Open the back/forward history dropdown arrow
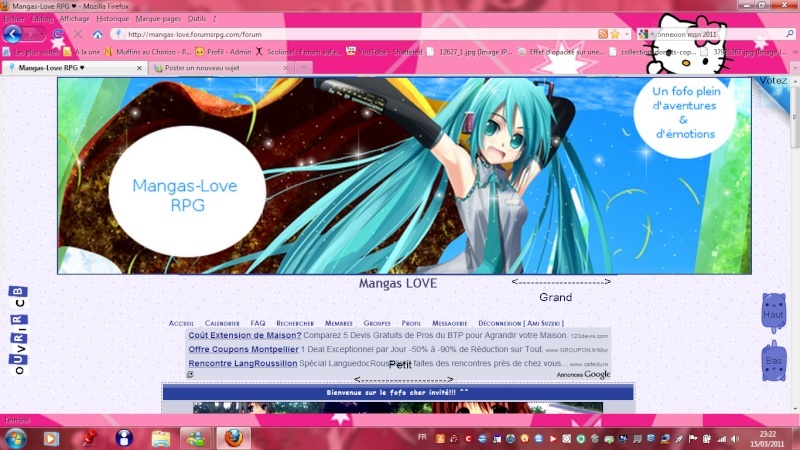Viewport: 800px width, 450px height. coord(42,34)
